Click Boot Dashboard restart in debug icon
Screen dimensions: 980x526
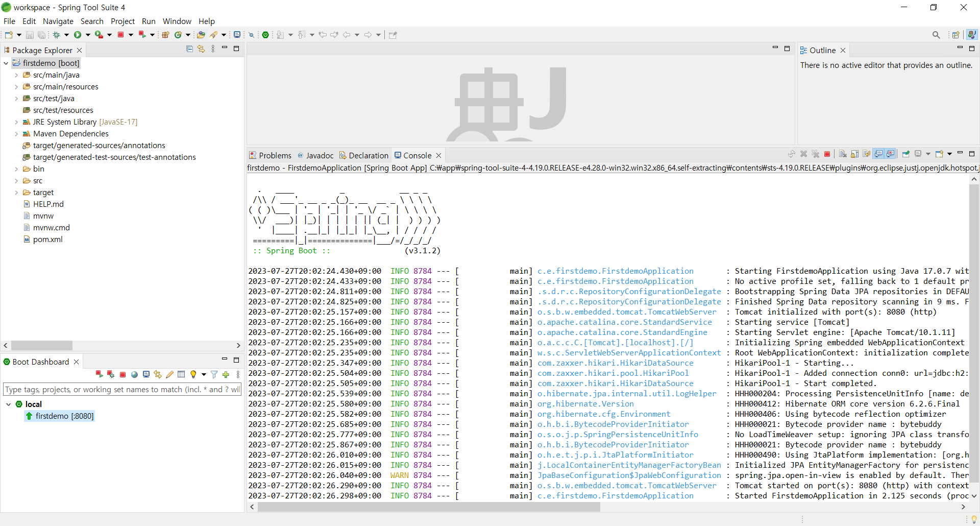(x=111, y=374)
